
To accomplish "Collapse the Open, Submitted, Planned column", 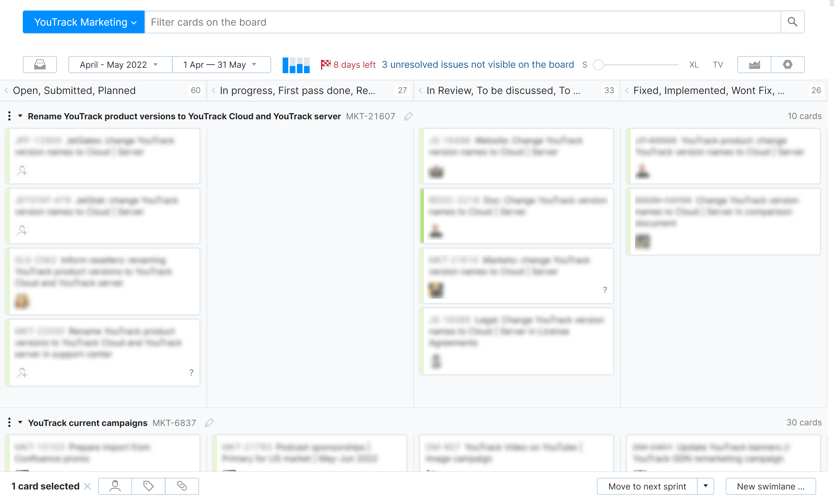I will tap(7, 91).
